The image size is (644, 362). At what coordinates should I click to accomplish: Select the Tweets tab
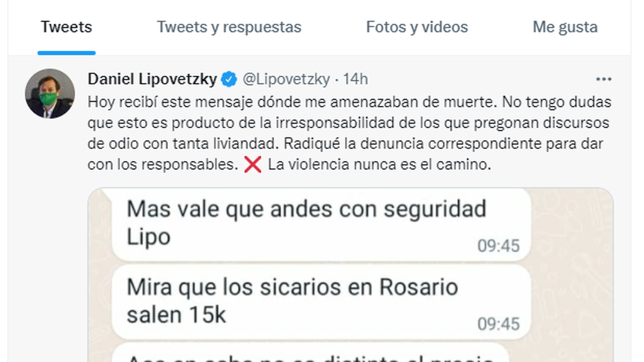67,27
